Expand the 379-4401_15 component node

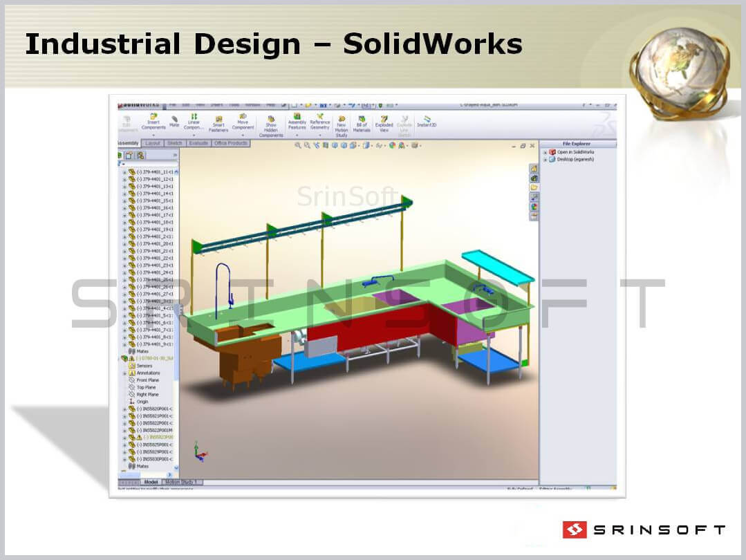click(124, 201)
